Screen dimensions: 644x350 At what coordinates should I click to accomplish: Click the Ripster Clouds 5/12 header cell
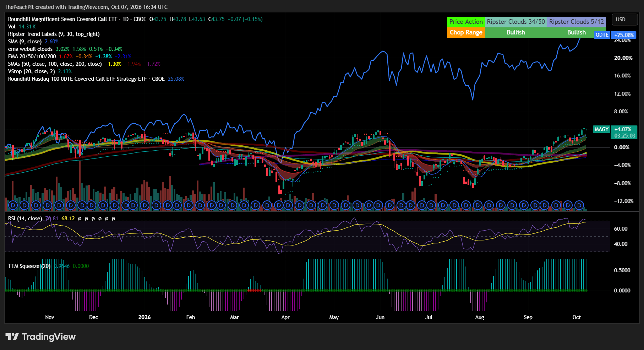pyautogui.click(x=577, y=22)
